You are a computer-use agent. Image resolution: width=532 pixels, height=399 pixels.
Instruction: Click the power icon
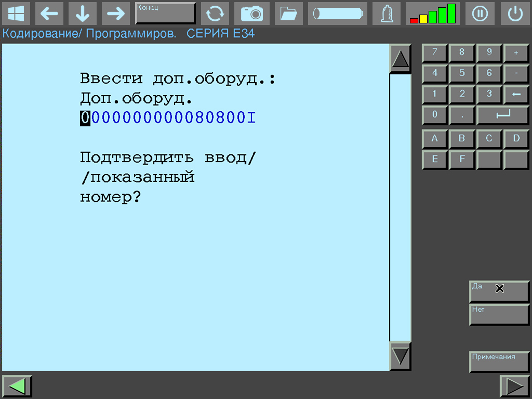pyautogui.click(x=515, y=14)
